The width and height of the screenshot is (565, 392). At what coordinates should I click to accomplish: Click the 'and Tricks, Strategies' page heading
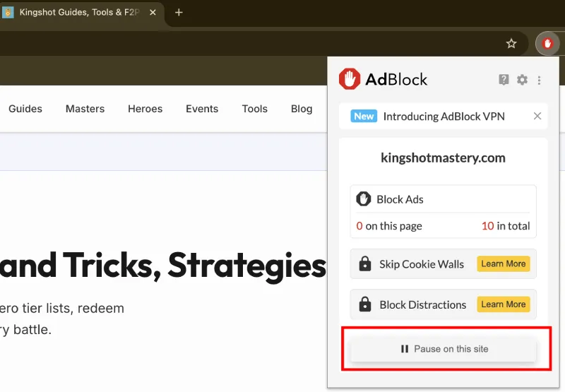[163, 266]
